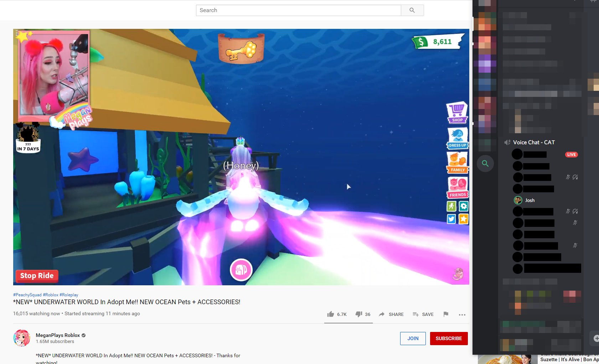Save the video to a playlist

(x=423, y=314)
